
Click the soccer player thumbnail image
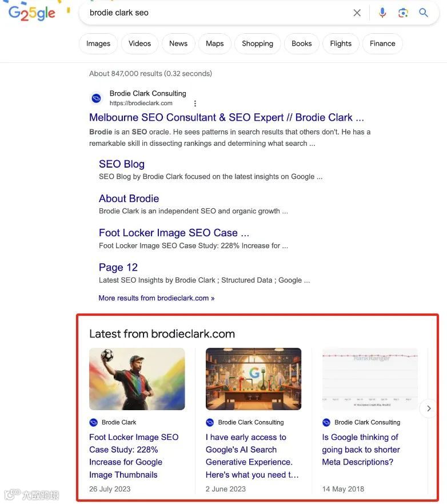[137, 379]
